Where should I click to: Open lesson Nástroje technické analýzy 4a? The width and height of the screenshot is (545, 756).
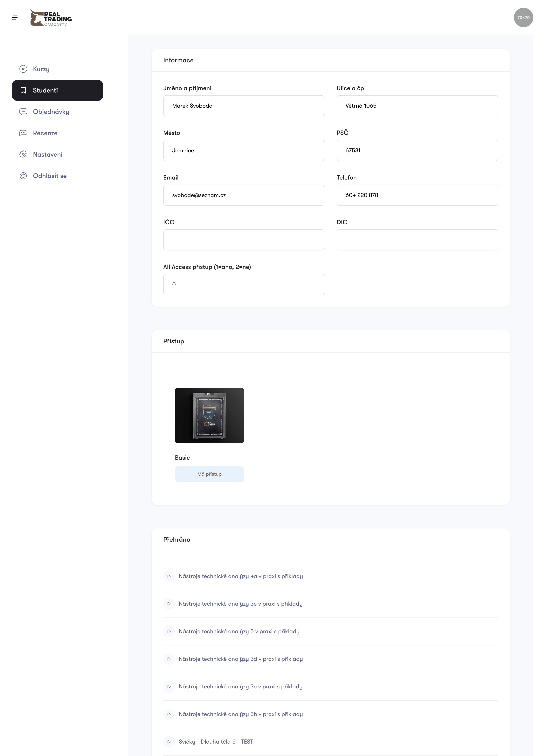click(x=241, y=576)
